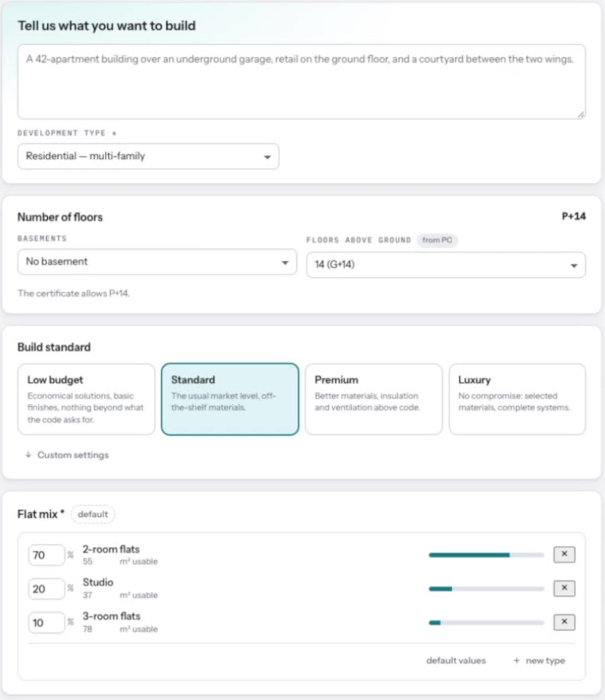This screenshot has width=605, height=700.
Task: Open the Floors above ground dropdown
Action: [x=446, y=265]
